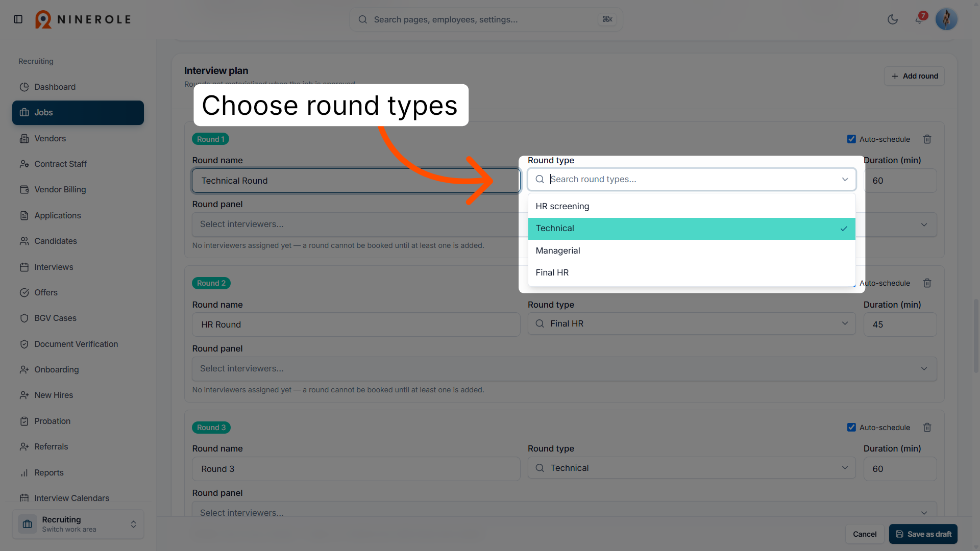Open Round 2 round type dropdown
Image resolution: width=980 pixels, height=551 pixels.
(x=692, y=323)
